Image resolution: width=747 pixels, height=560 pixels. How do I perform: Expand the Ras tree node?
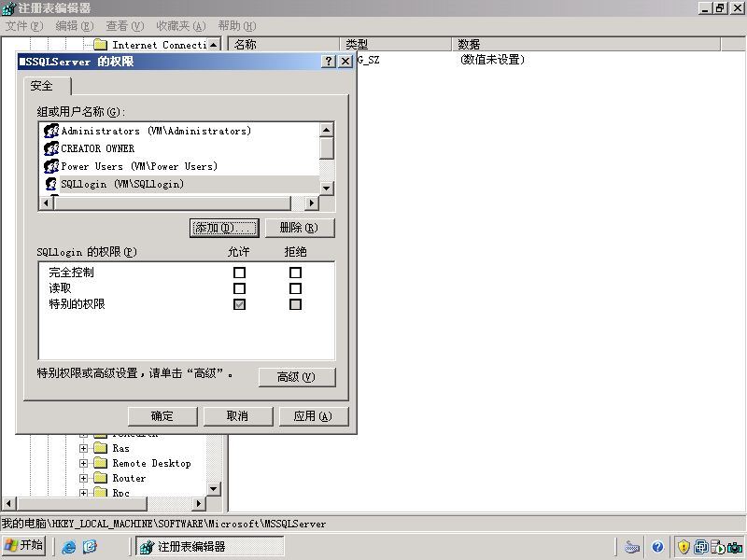83,448
